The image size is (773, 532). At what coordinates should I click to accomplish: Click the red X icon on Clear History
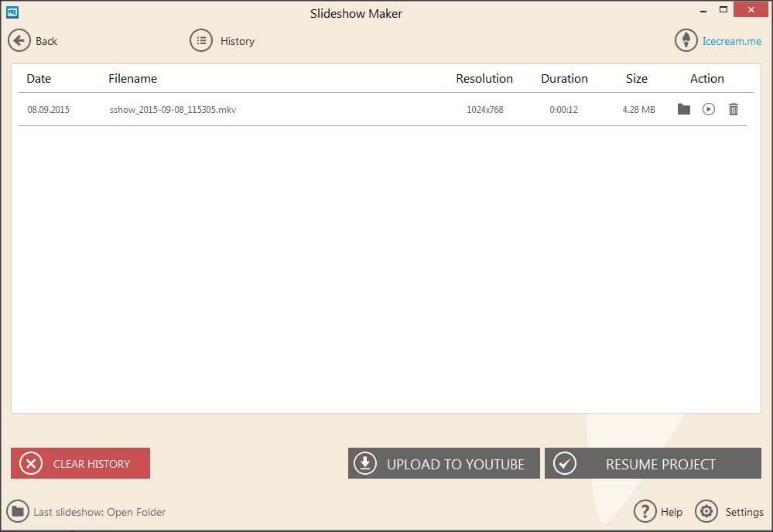click(x=29, y=463)
